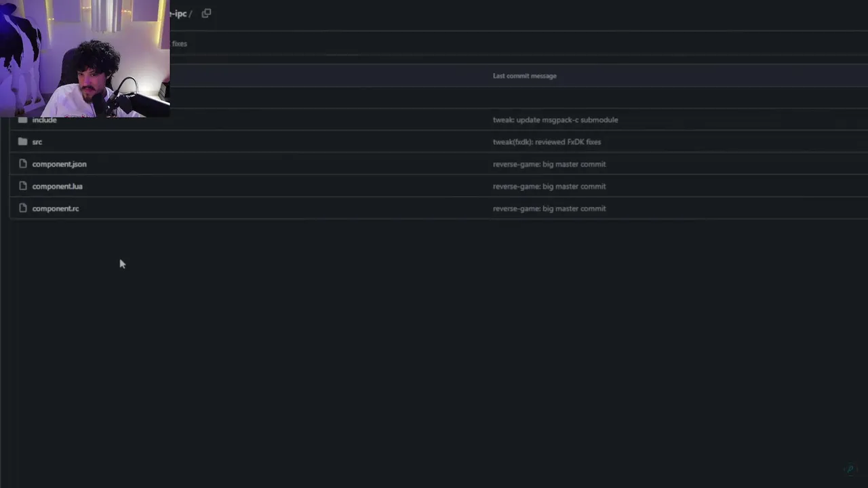Click the component.lua file icon
The width and height of the screenshot is (868, 488).
[x=22, y=186]
